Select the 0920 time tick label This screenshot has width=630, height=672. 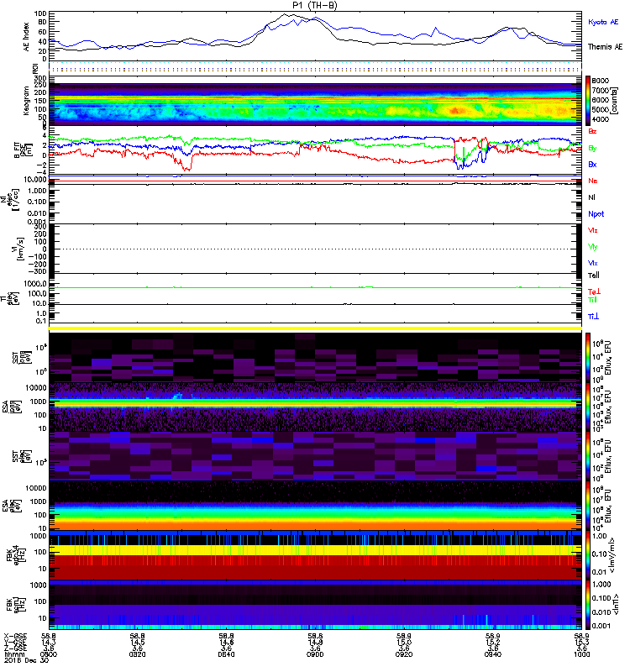coord(404,654)
